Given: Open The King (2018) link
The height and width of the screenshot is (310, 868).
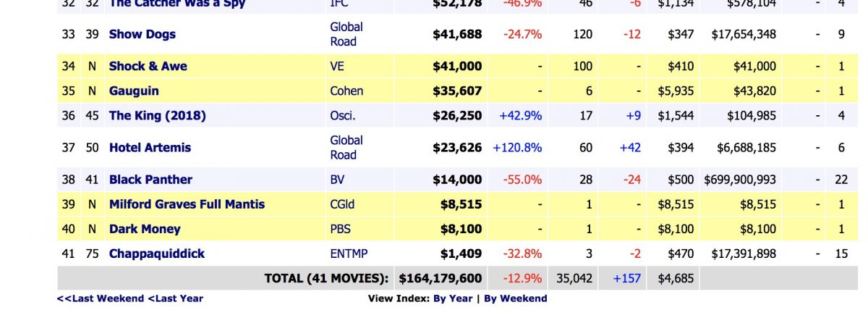Looking at the screenshot, I should (x=157, y=115).
